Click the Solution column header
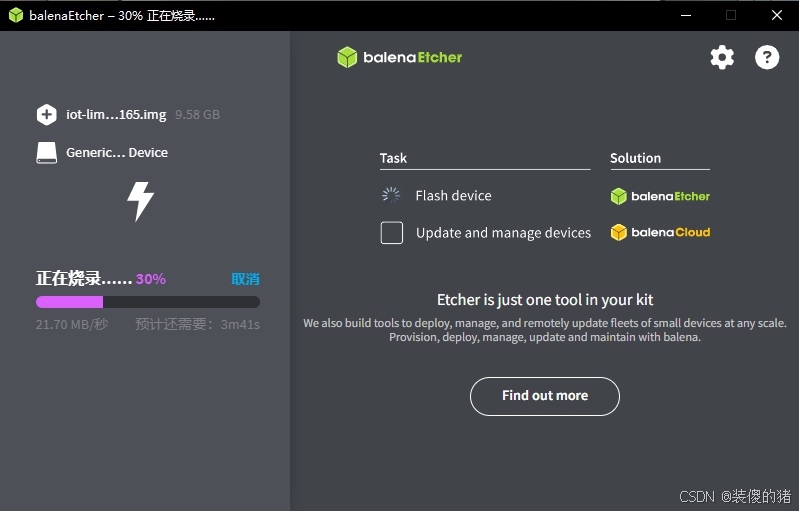The height and width of the screenshot is (511, 799). click(x=635, y=158)
